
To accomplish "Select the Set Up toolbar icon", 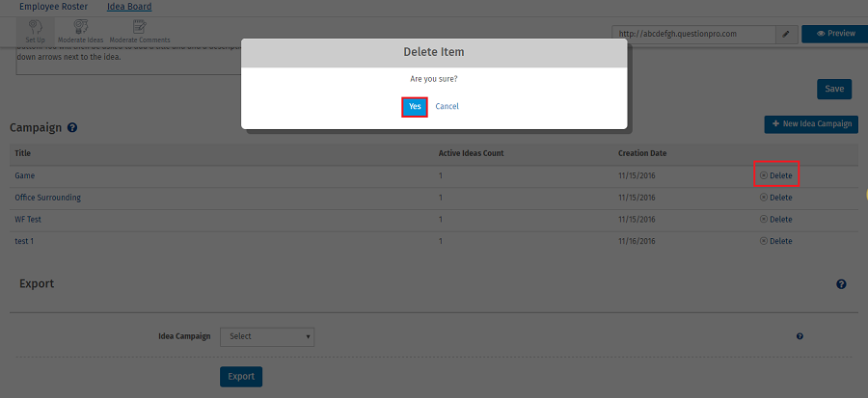I will 36,32.
